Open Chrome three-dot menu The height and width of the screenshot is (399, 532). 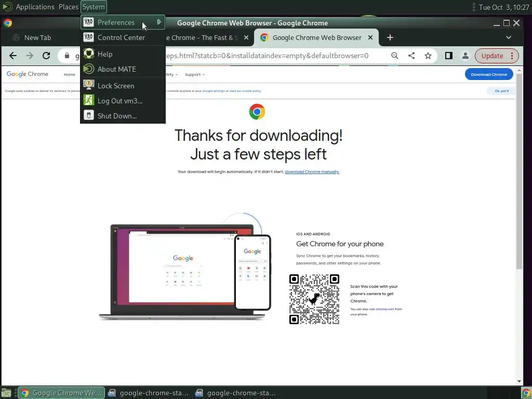tap(512, 56)
